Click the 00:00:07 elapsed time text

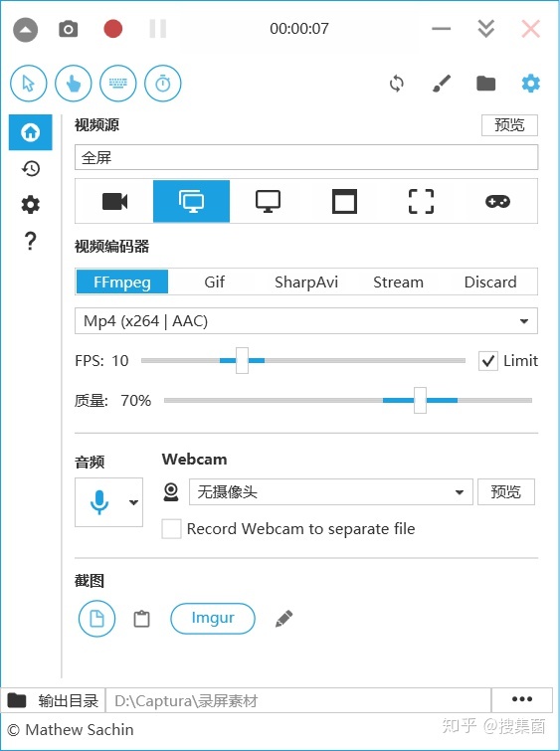[299, 29]
